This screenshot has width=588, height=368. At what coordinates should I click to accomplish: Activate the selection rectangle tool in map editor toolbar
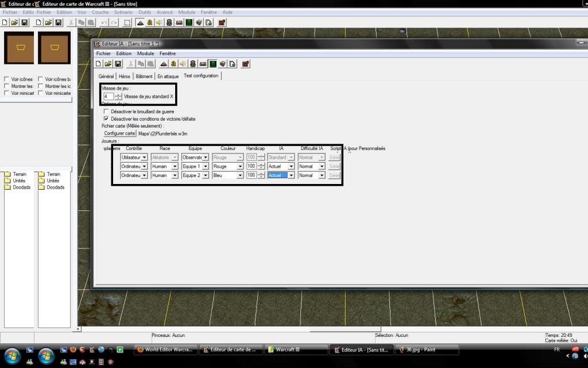coord(127,22)
